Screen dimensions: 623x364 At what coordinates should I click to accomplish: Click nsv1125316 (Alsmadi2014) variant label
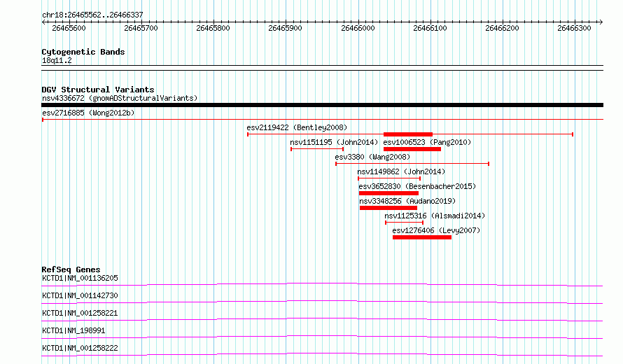click(435, 216)
